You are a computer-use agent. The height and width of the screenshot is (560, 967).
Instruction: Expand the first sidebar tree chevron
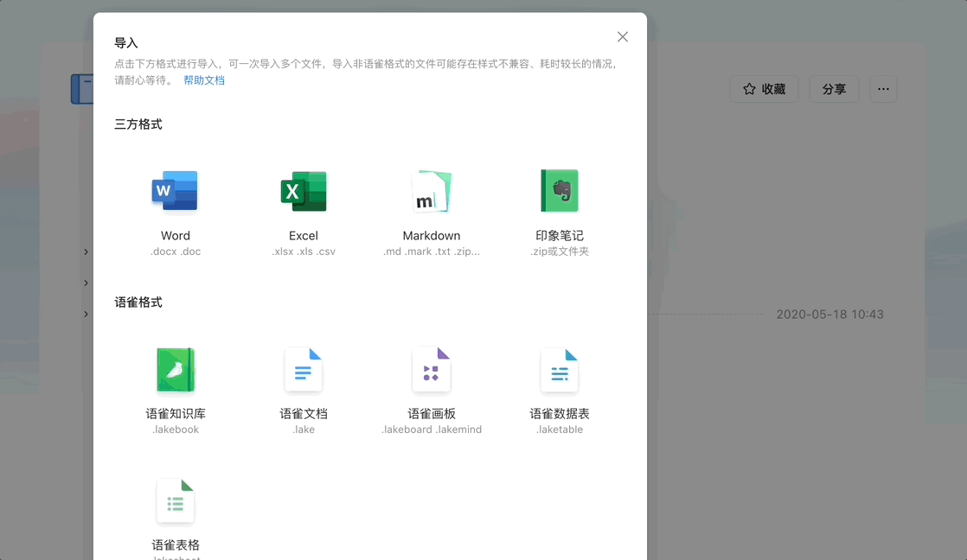(86, 252)
